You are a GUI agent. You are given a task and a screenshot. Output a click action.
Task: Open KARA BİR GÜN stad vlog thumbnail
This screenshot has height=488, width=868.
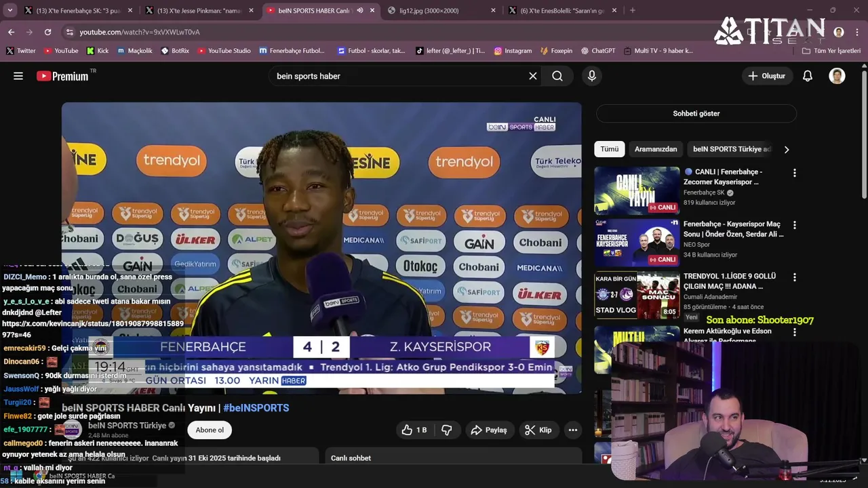(x=637, y=295)
